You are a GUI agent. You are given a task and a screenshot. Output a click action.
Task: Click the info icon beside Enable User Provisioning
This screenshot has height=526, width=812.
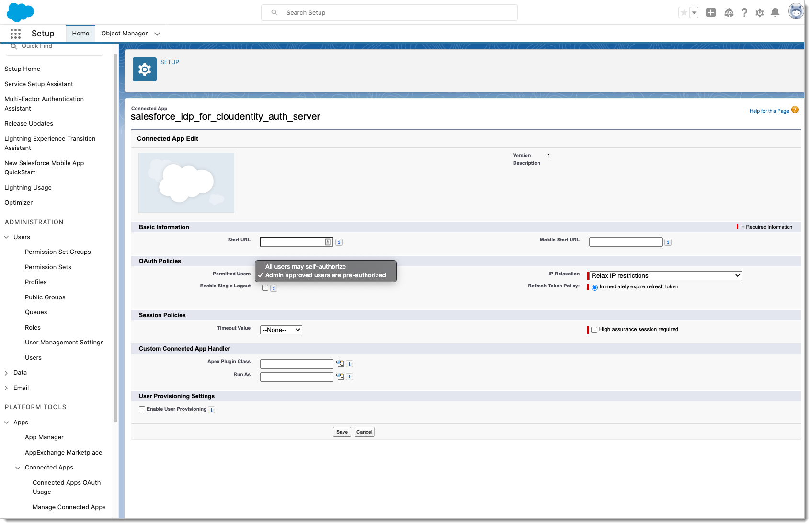[212, 410]
